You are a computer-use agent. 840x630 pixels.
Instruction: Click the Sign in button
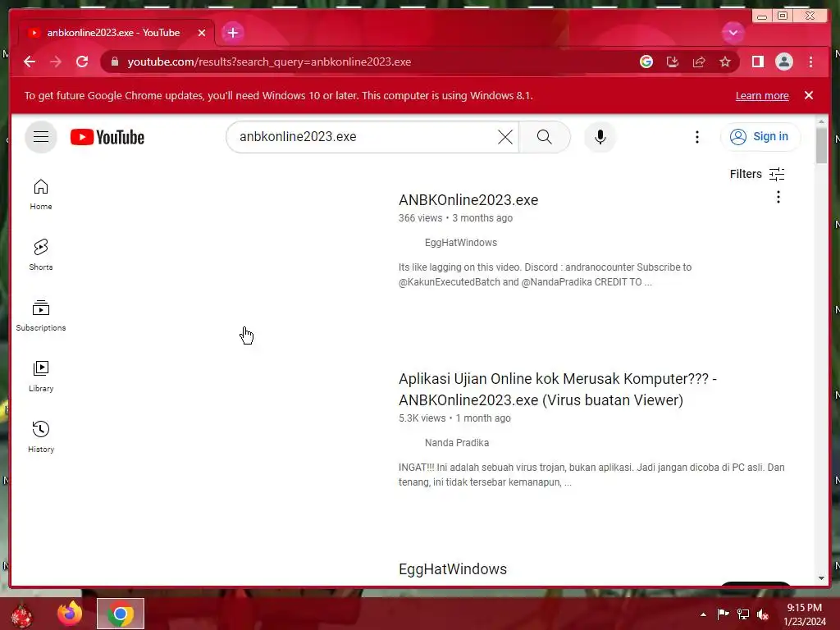click(x=760, y=137)
